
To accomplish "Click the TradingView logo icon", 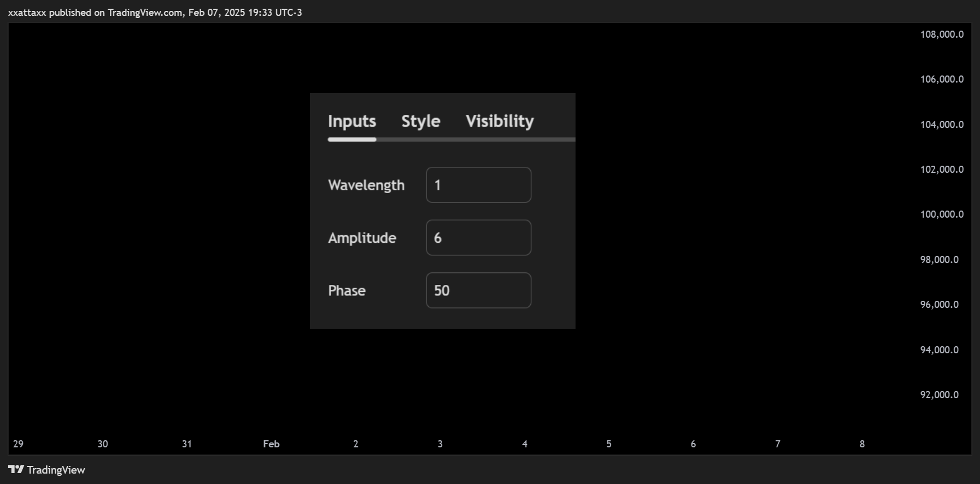I will [x=16, y=469].
